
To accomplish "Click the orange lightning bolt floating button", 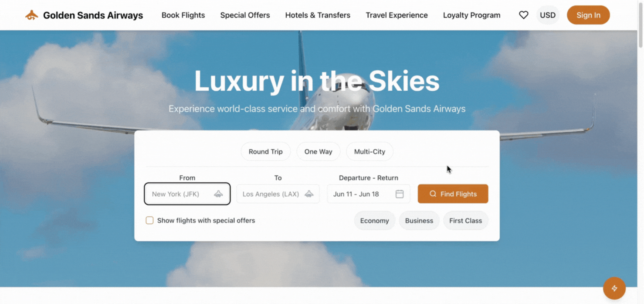I will 614,288.
